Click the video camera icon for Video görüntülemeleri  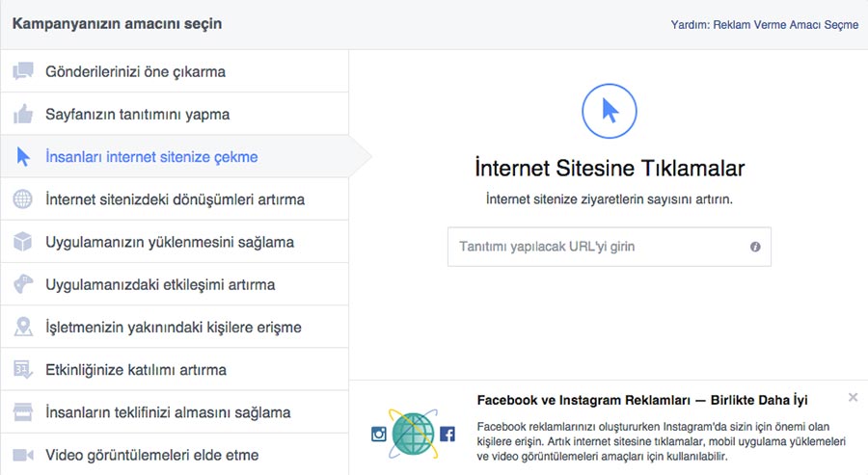[23, 455]
